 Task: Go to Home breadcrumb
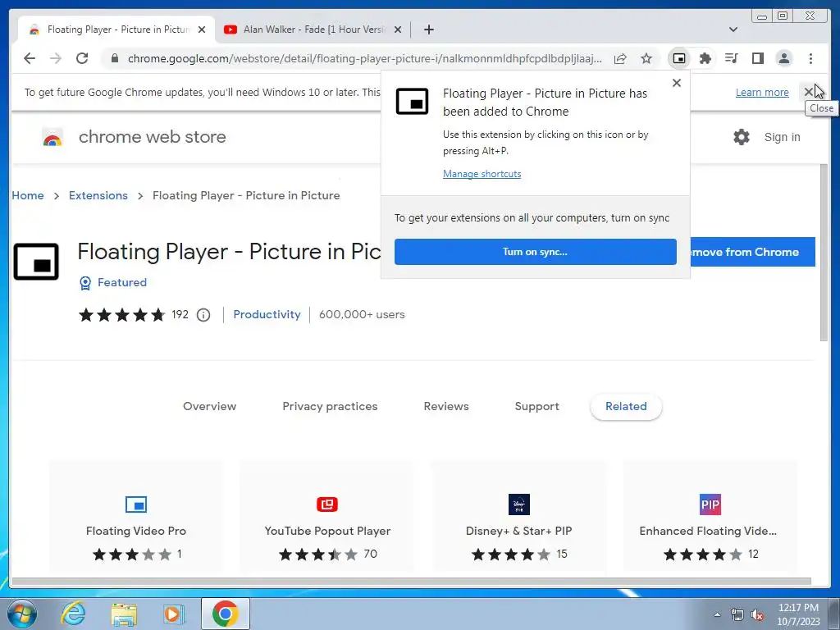click(28, 195)
